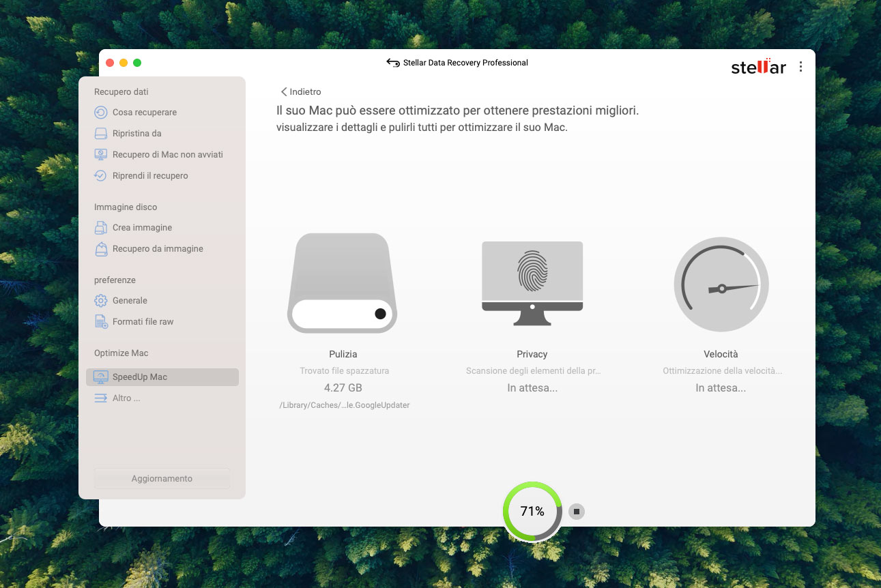Screen dimensions: 881x588
Task: Click the Formati file raw icon
Action: tap(100, 322)
